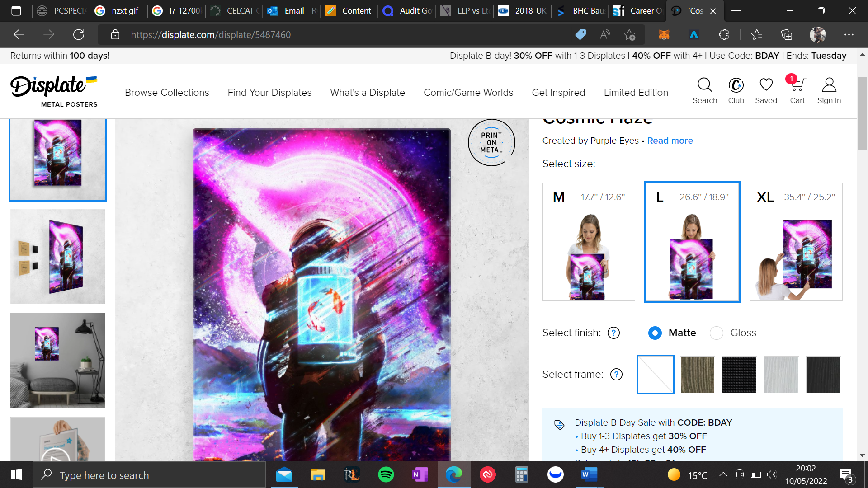Click the Sign In account icon
The width and height of the screenshot is (868, 488).
[x=829, y=90]
